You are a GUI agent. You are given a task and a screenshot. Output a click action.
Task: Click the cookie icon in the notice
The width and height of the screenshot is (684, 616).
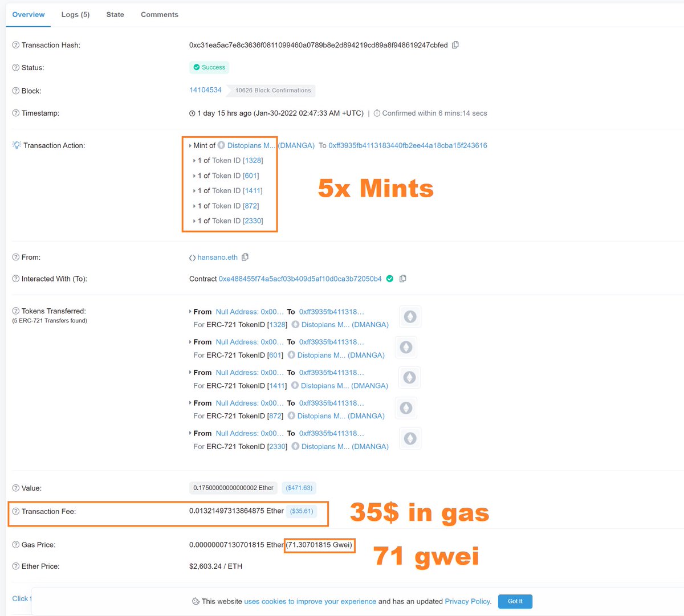pos(196,601)
